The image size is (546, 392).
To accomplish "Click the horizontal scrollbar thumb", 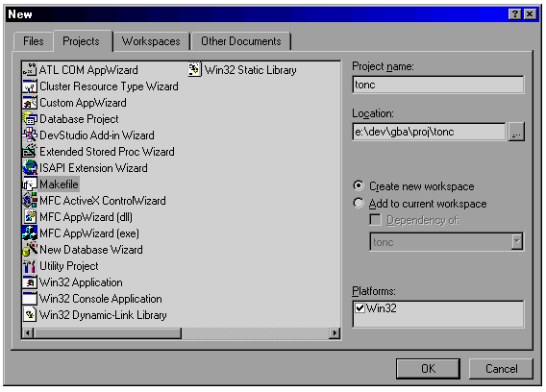I will tap(108, 333).
